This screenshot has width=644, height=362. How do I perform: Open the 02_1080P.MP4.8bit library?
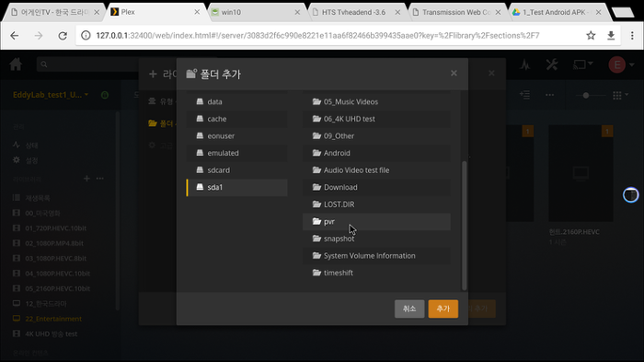[x=48, y=243]
